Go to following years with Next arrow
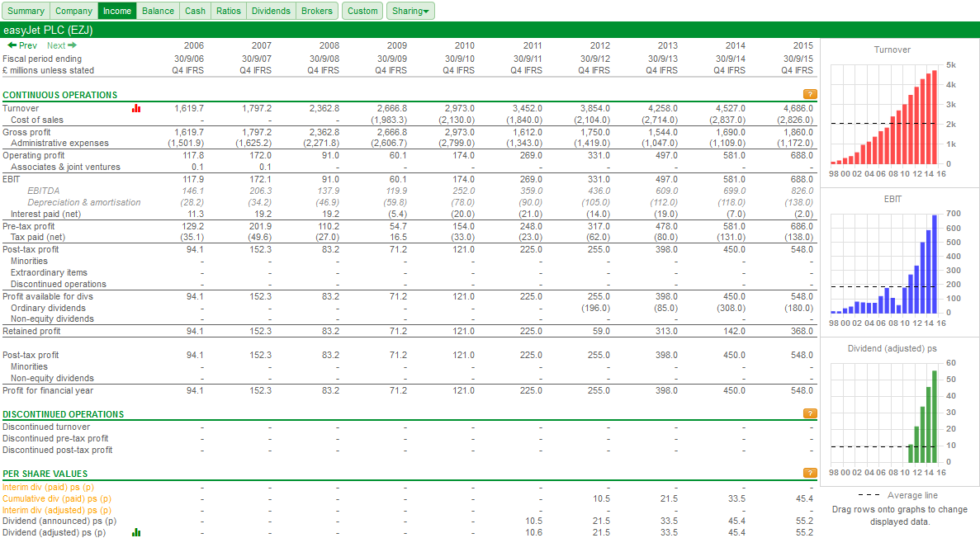The image size is (980, 538). (x=62, y=45)
